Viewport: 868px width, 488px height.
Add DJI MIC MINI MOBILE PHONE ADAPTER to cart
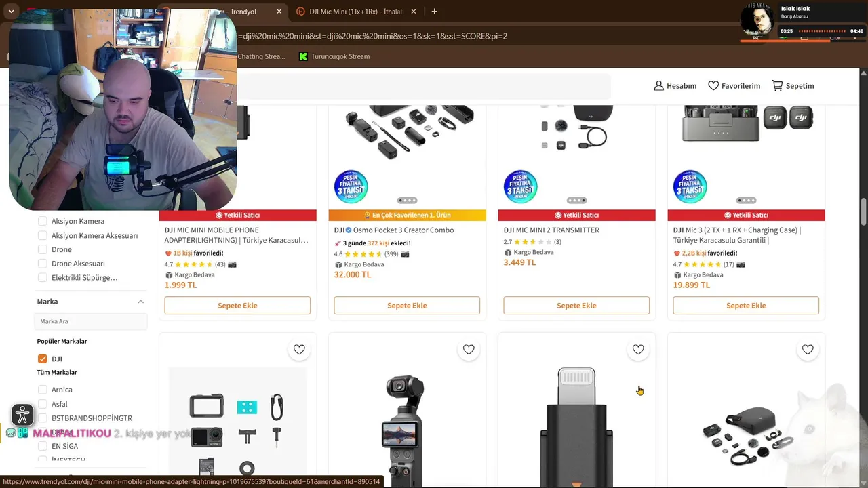pyautogui.click(x=237, y=306)
